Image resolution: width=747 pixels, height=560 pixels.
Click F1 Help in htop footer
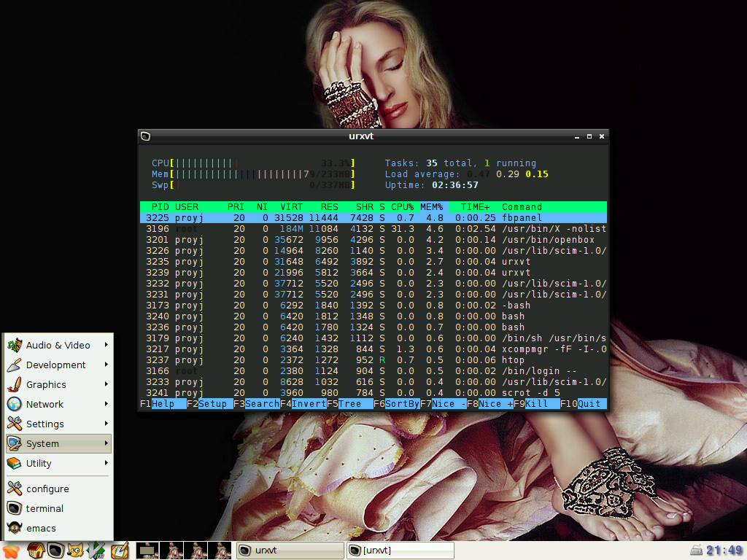(x=163, y=404)
